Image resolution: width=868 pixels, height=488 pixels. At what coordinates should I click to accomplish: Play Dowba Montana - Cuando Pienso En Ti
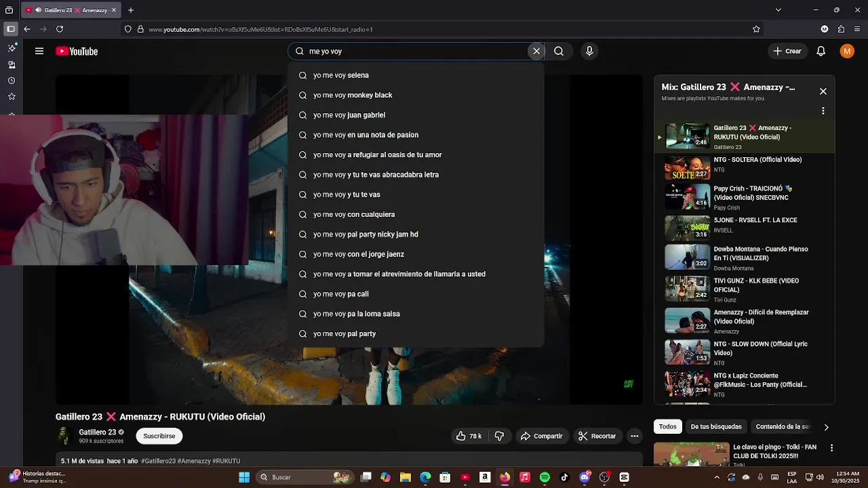[745, 258]
